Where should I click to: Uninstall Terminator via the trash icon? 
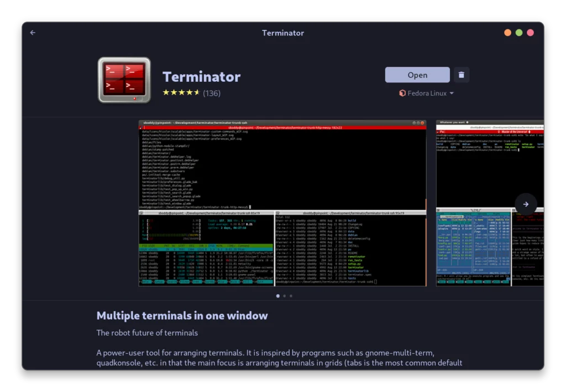tap(462, 74)
